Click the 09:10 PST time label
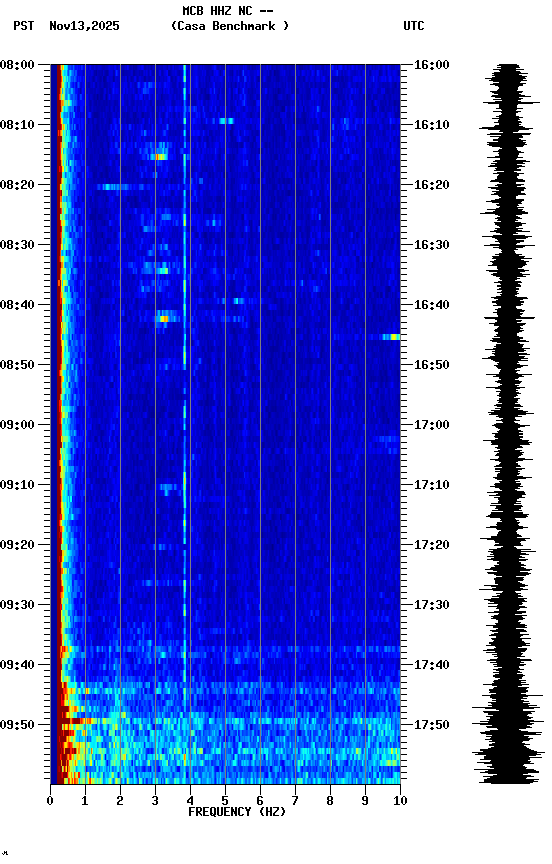Image resolution: width=552 pixels, height=864 pixels. point(17,485)
